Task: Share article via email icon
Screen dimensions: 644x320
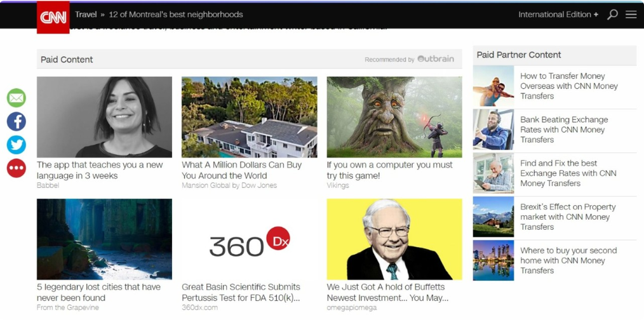Action: pos(17,98)
